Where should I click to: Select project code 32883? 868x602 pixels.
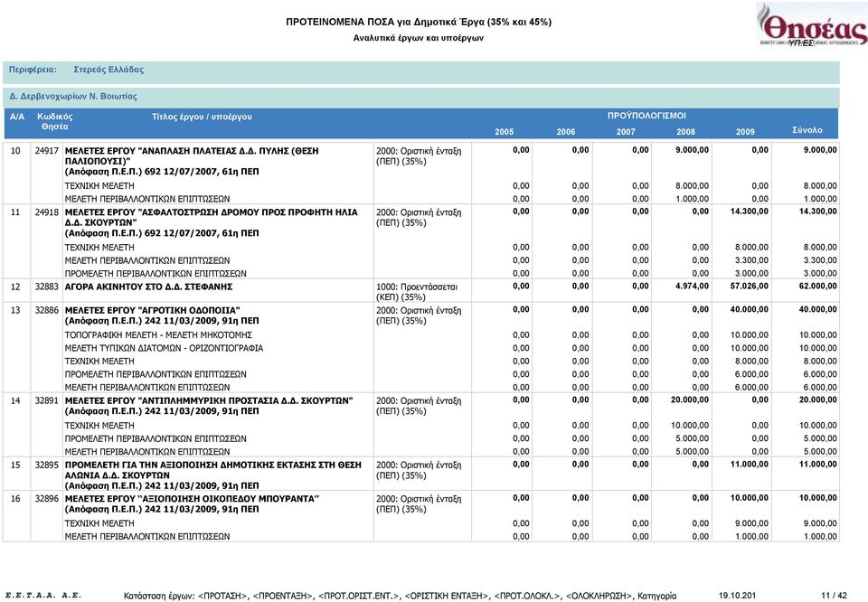46,287
